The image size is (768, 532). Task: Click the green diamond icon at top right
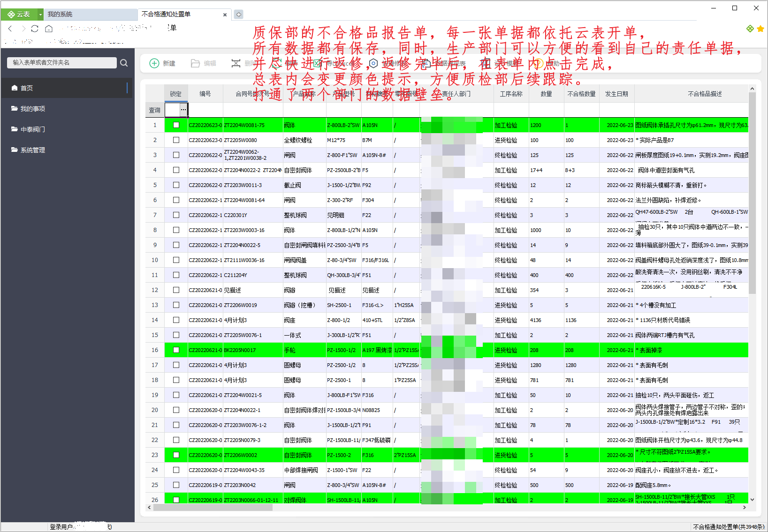pyautogui.click(x=750, y=29)
